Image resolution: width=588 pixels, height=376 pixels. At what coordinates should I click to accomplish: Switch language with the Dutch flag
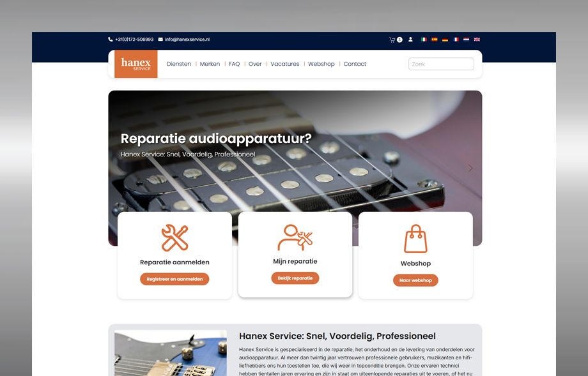click(466, 40)
